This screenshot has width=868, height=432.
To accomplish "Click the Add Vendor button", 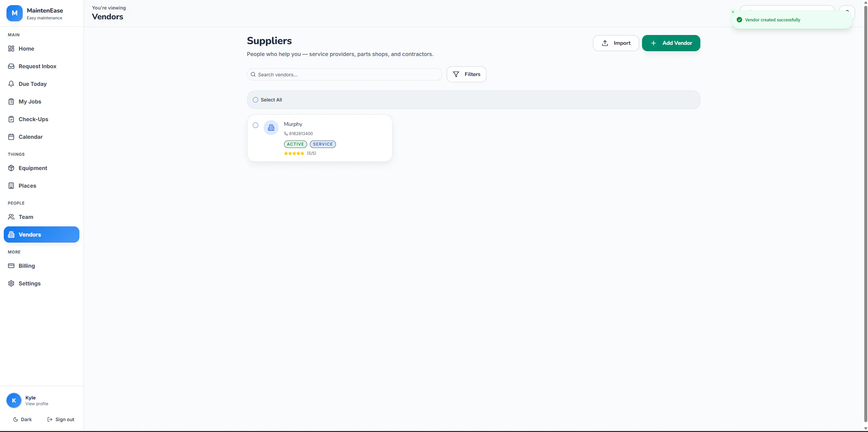I will 671,43.
